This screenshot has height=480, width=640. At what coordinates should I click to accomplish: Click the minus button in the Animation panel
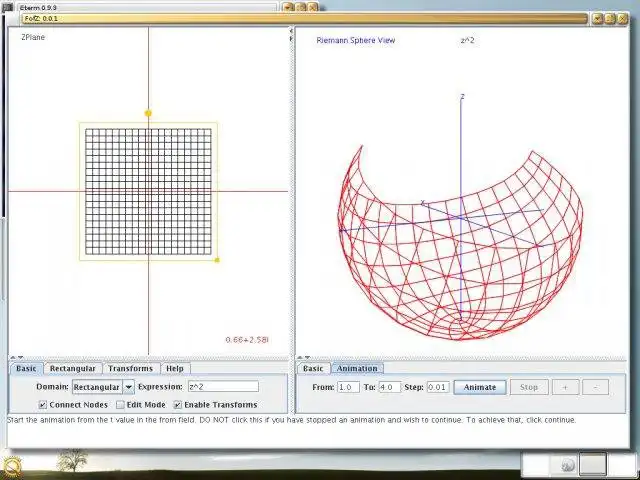[x=595, y=387]
